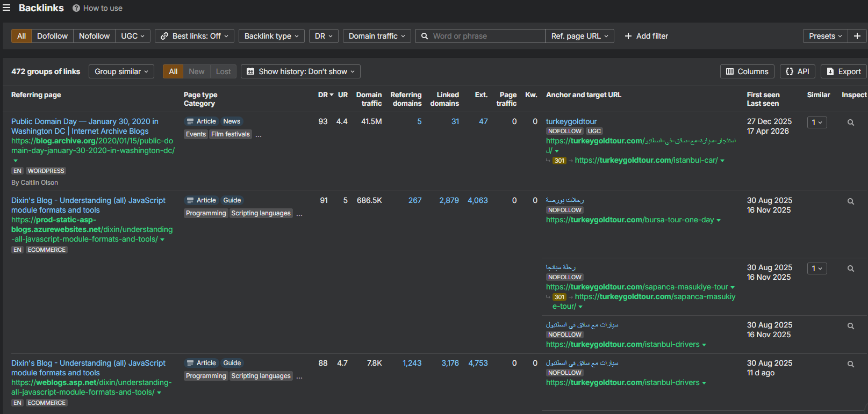Open the bursa-tour-one-day target URL
The image size is (868, 414).
pos(630,220)
